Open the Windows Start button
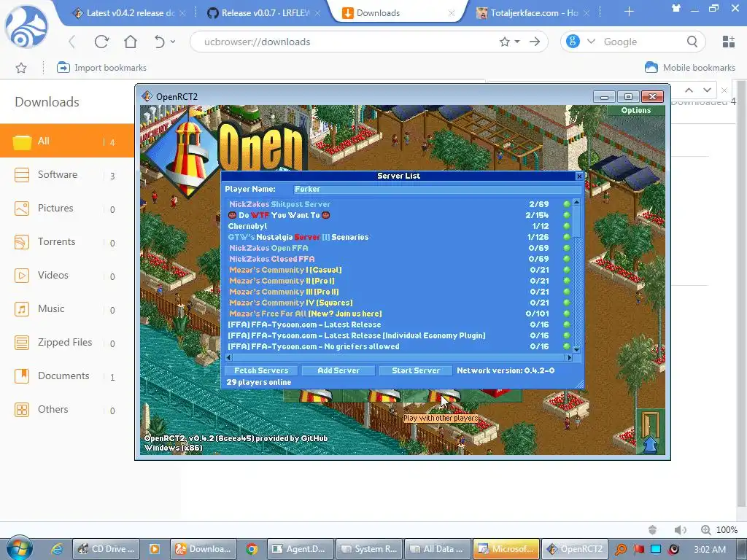The height and width of the screenshot is (560, 747). click(x=20, y=548)
